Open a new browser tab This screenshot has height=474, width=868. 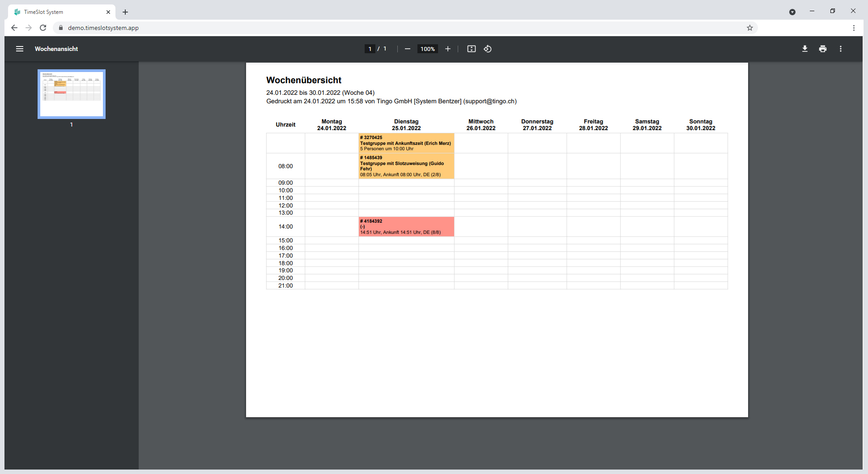coord(125,12)
